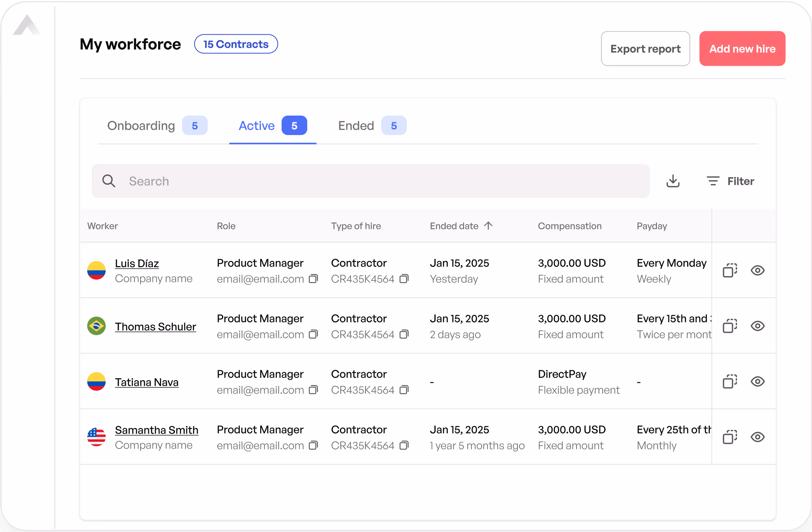Click into the Search field
The height and width of the screenshot is (532, 812).
[x=371, y=181]
